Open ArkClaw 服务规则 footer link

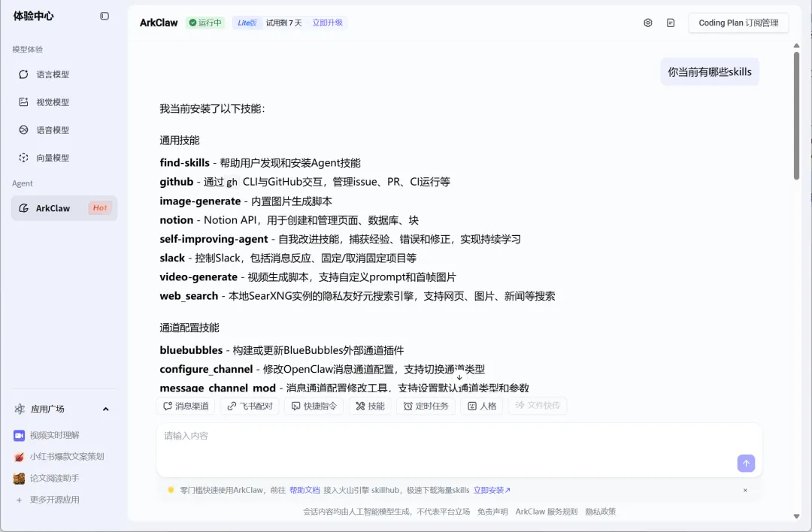547,511
